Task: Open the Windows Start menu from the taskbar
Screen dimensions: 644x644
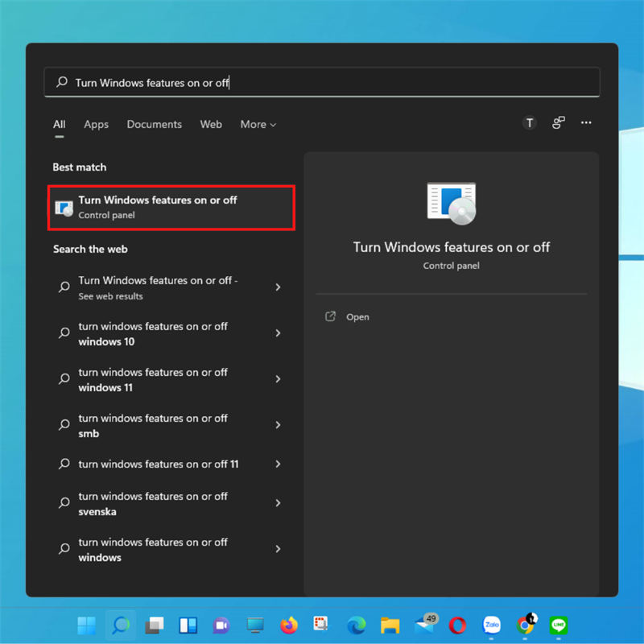Action: pyautogui.click(x=87, y=625)
